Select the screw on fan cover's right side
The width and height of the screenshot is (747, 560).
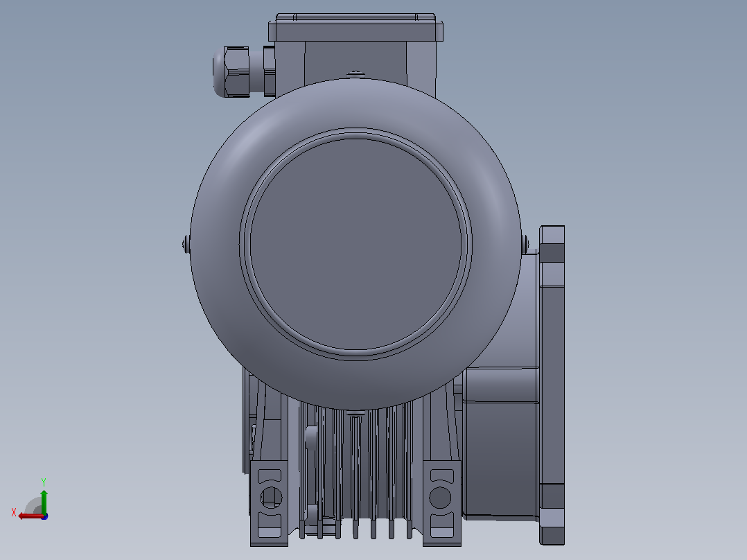pyautogui.click(x=525, y=244)
